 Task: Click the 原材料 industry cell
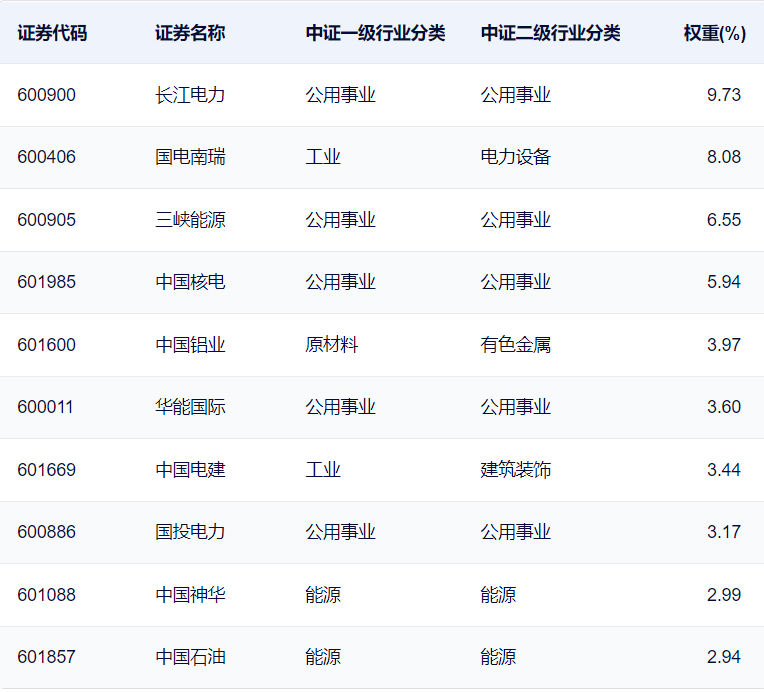pos(332,345)
